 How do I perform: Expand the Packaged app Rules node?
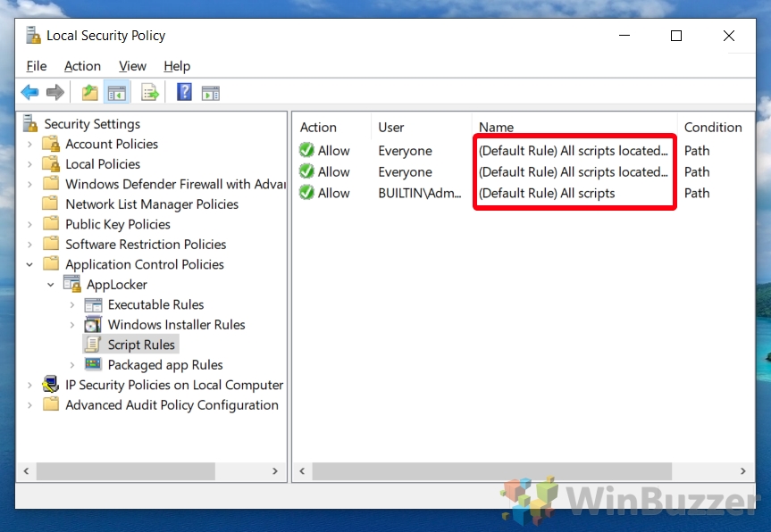pyautogui.click(x=72, y=365)
